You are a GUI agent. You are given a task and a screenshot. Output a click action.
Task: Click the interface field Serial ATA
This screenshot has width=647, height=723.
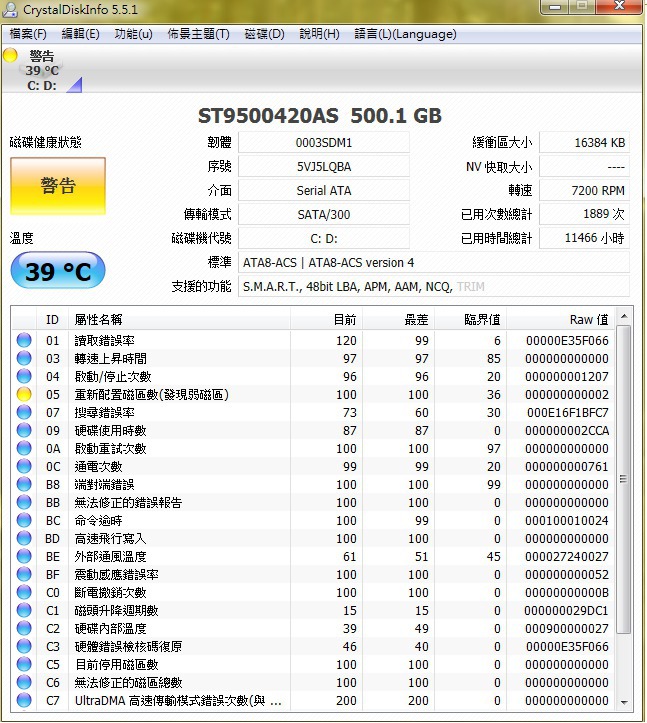pyautogui.click(x=324, y=190)
